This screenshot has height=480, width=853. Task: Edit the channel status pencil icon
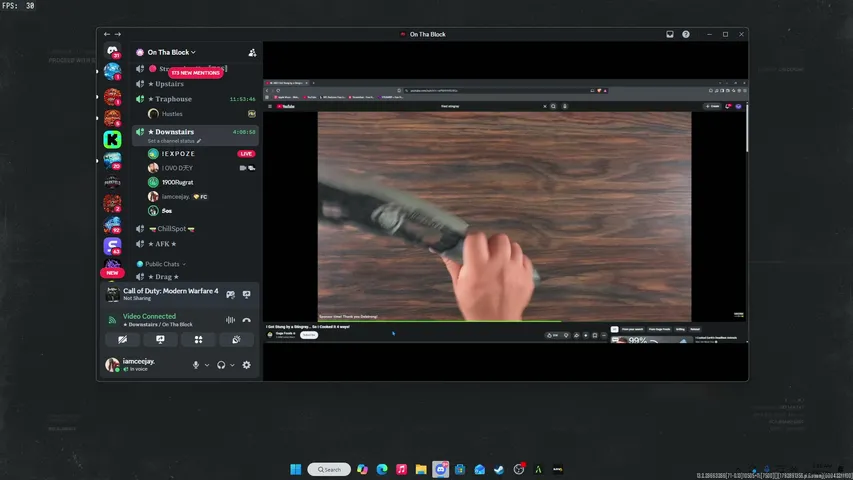pyautogui.click(x=199, y=141)
